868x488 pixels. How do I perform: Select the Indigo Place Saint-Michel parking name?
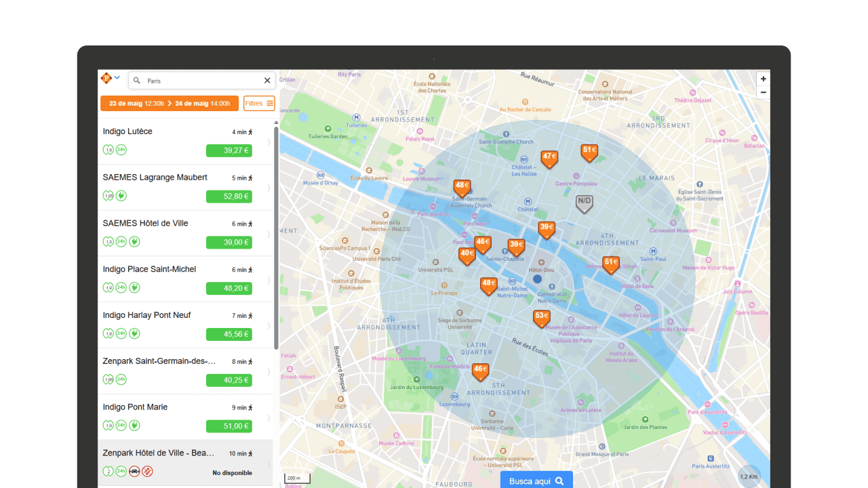pyautogui.click(x=149, y=269)
